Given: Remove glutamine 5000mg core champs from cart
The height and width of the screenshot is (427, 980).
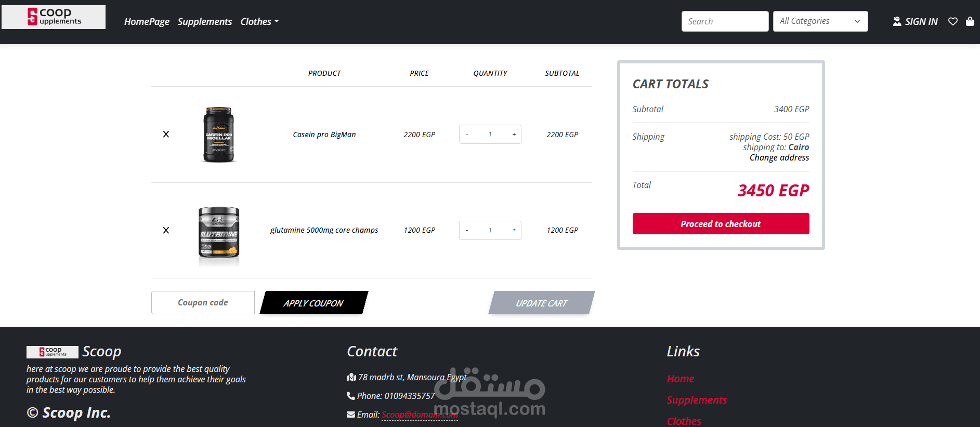Looking at the screenshot, I should [x=166, y=230].
